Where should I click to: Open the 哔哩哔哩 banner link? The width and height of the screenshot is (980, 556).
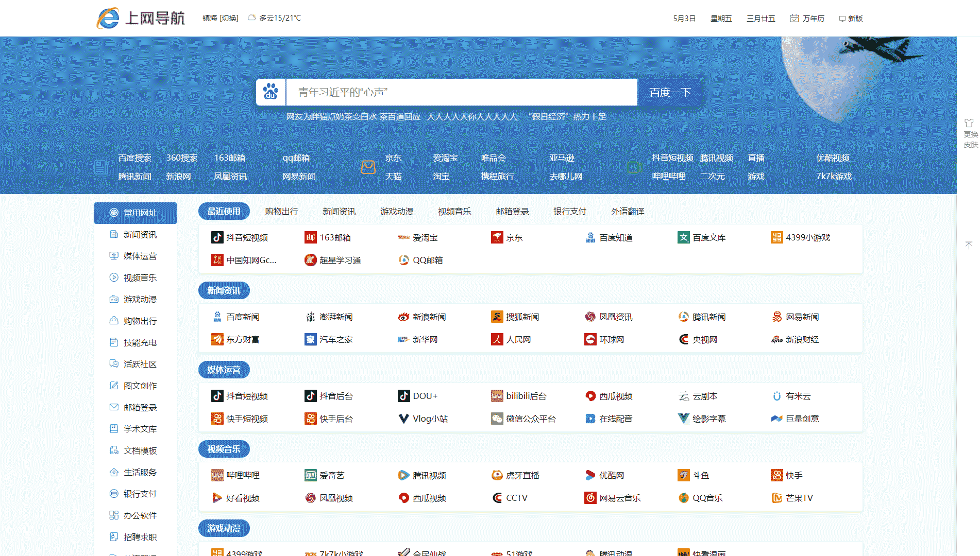click(668, 176)
